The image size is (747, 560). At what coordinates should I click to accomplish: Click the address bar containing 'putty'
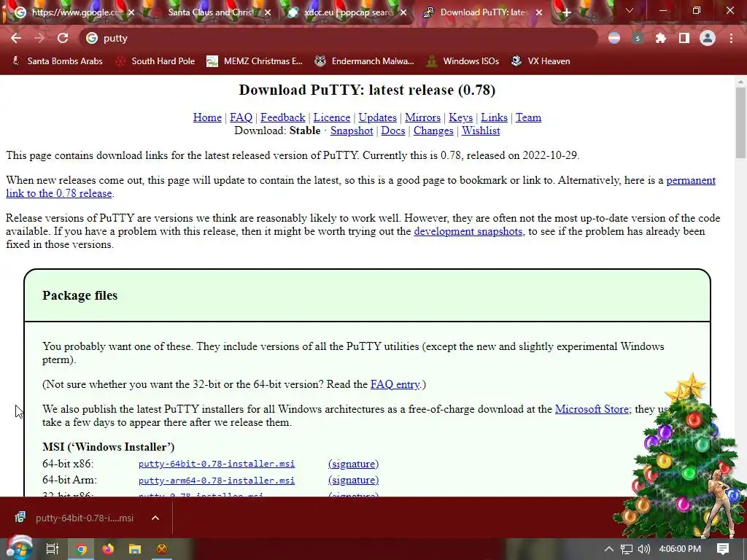pos(338,38)
